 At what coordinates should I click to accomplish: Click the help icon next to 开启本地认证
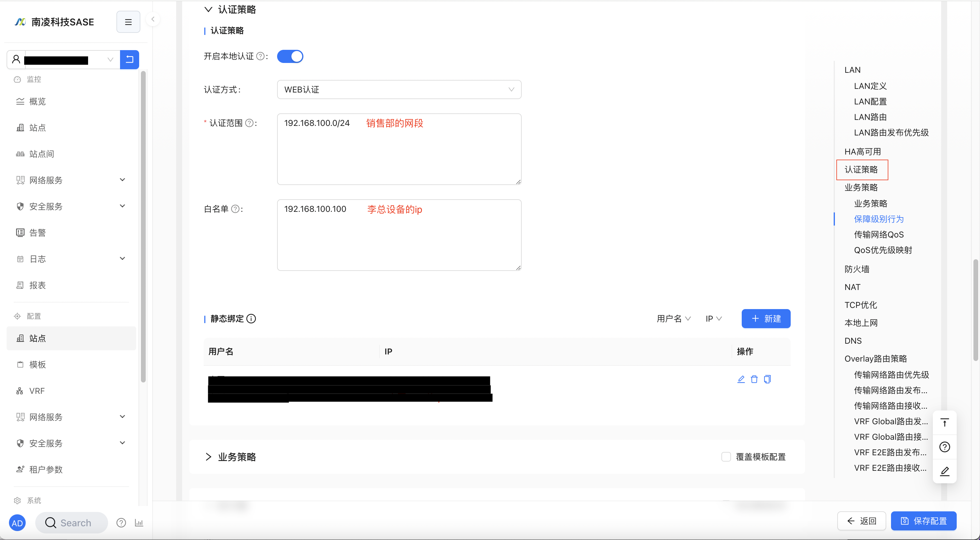coord(260,56)
